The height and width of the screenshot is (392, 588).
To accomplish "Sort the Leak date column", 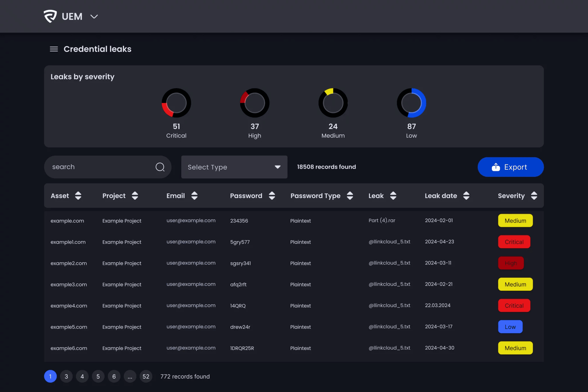I will click(x=466, y=196).
